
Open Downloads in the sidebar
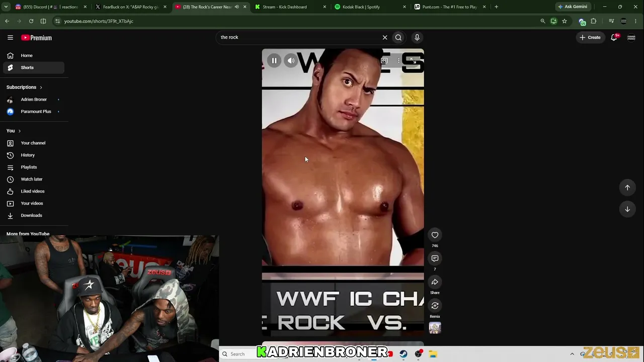(x=34, y=215)
